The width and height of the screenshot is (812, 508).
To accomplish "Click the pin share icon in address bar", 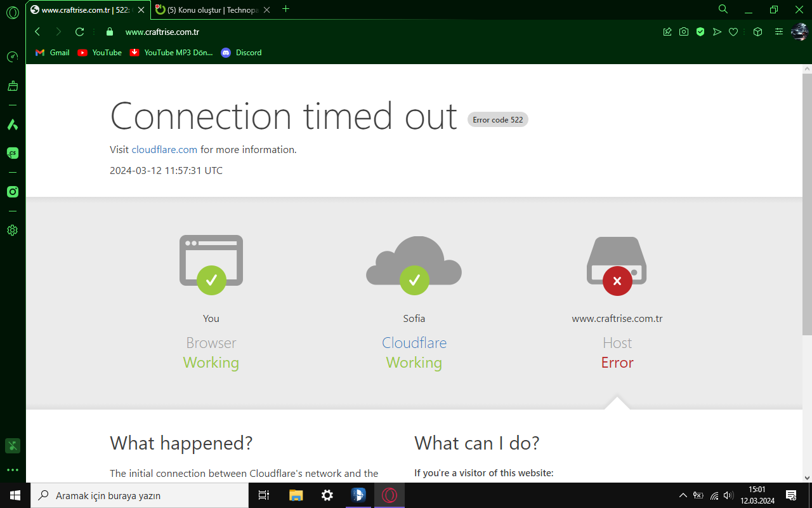I will [x=667, y=32].
